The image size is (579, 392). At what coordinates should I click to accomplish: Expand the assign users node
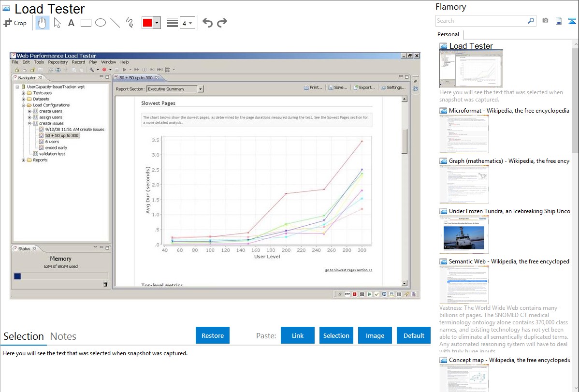click(x=29, y=117)
